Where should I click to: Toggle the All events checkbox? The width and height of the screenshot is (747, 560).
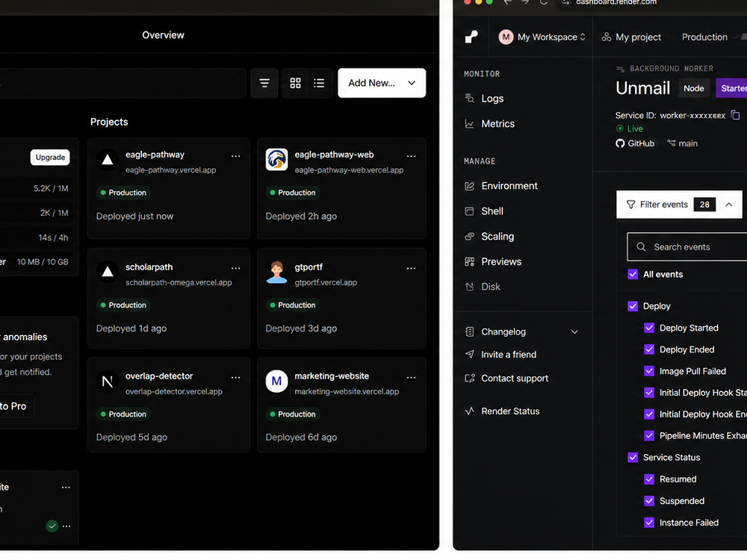pos(633,274)
